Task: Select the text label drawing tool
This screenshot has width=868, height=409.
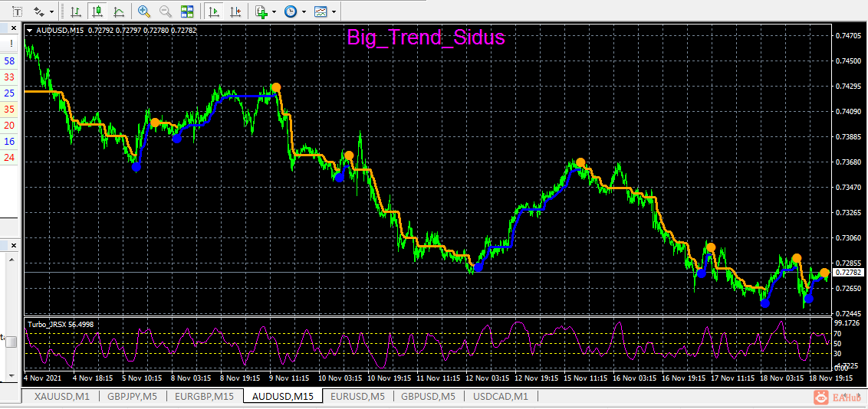Action: coord(18,11)
